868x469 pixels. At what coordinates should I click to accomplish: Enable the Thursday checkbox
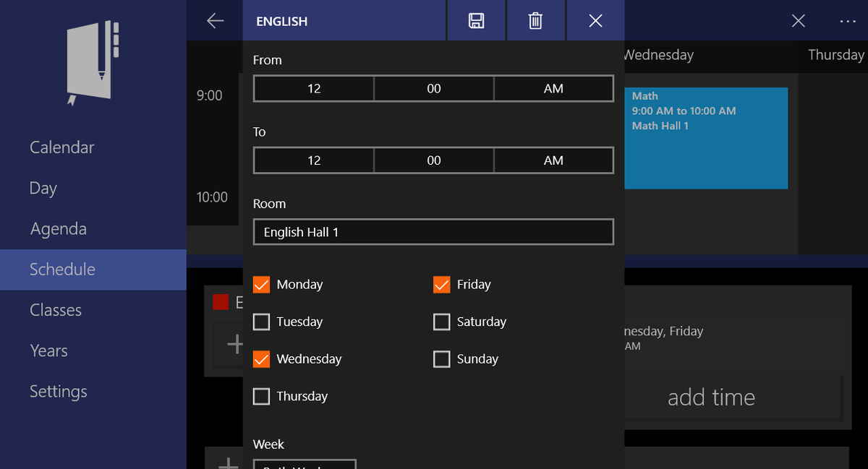(261, 396)
